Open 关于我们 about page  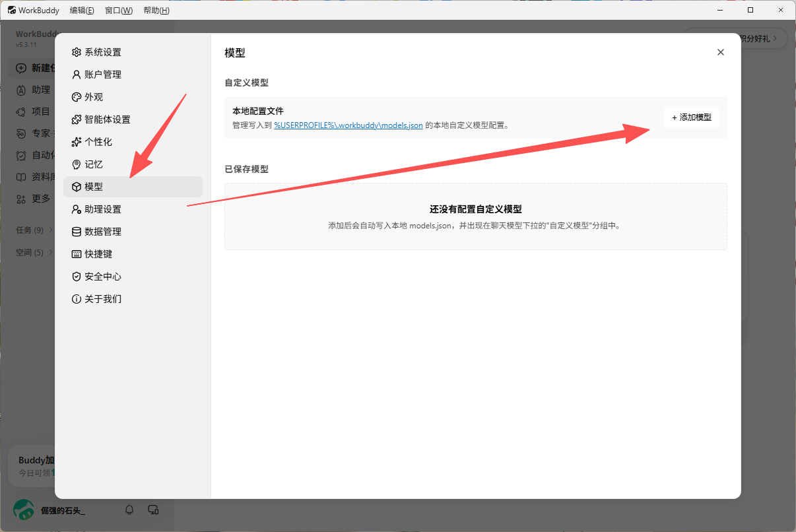tap(133, 299)
